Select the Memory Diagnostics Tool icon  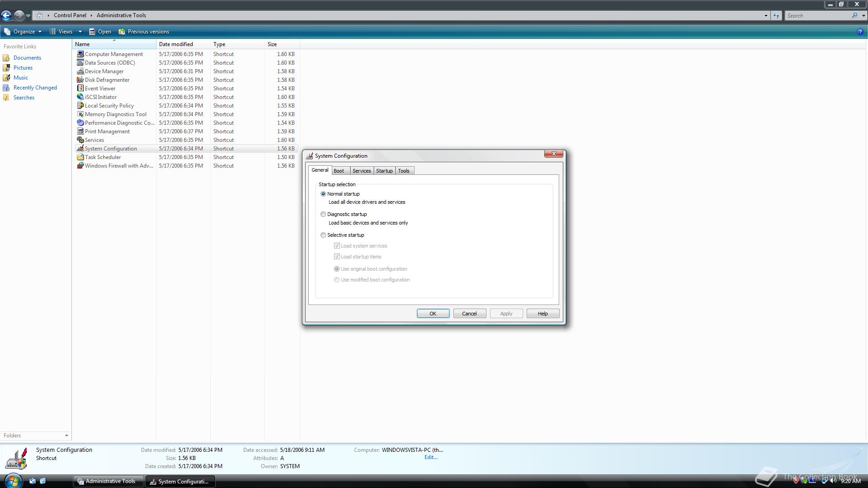click(80, 114)
